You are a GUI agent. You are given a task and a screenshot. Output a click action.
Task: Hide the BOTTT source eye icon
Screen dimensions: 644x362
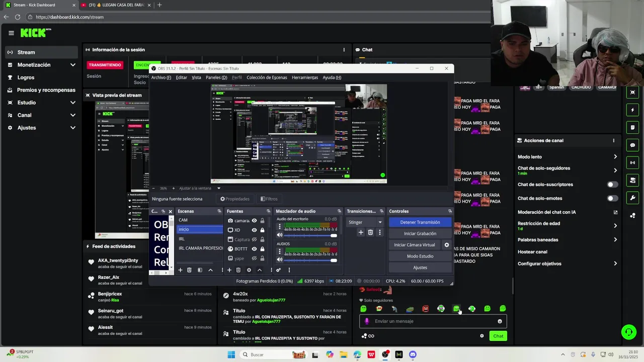[x=254, y=249]
